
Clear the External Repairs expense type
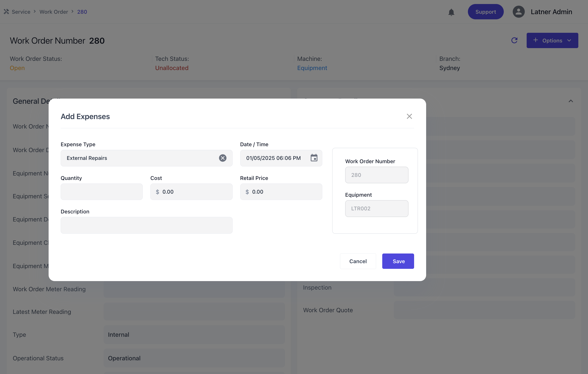click(x=223, y=158)
